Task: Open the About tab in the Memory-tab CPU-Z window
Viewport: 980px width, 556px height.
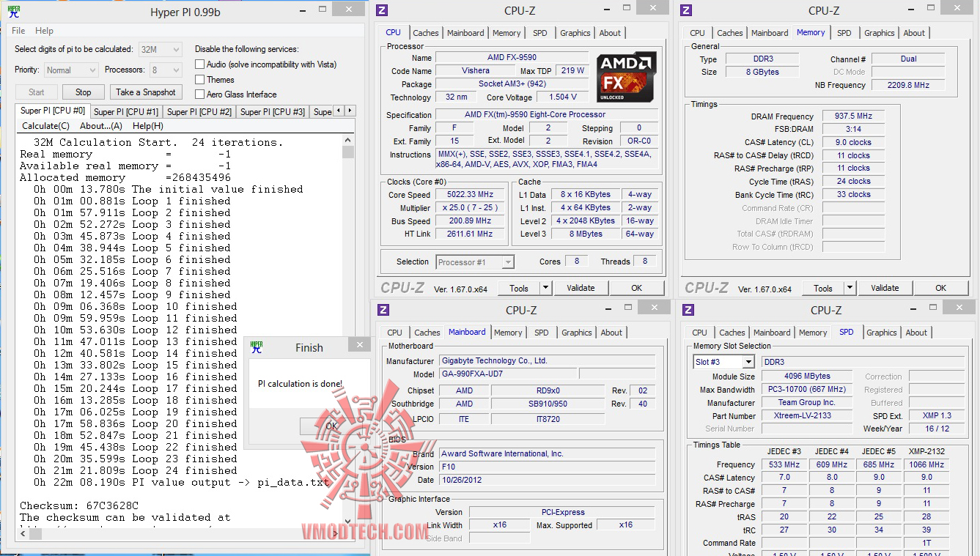Action: (x=914, y=33)
